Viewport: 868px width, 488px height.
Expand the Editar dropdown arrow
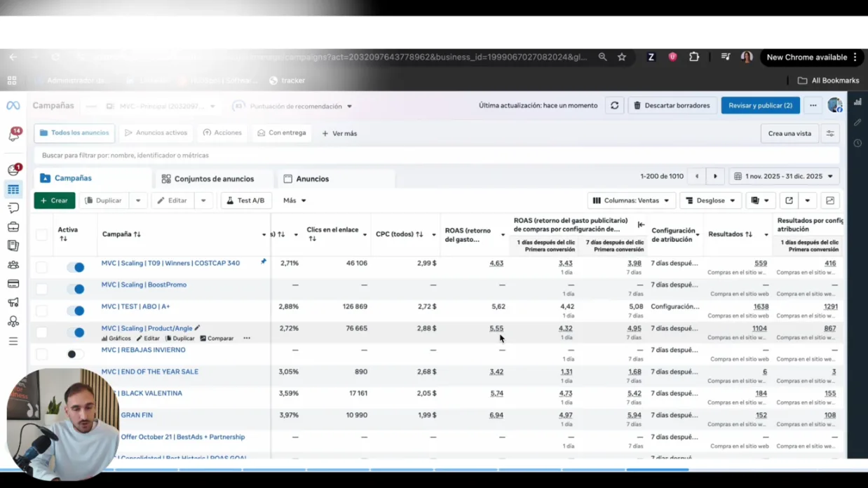point(203,201)
